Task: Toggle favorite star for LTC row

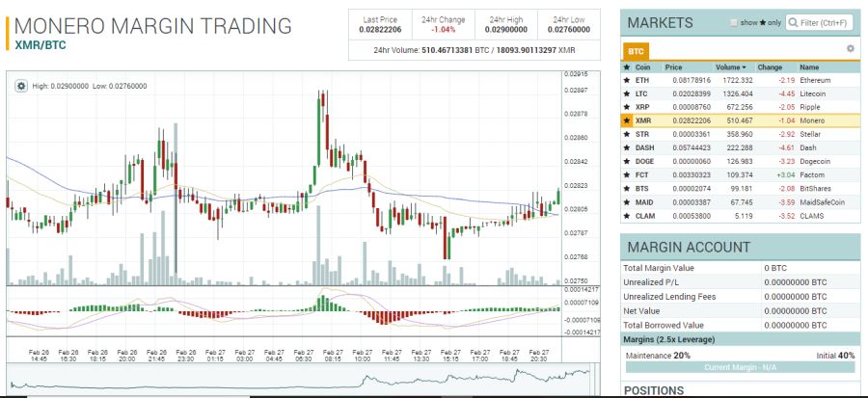Action: point(627,94)
